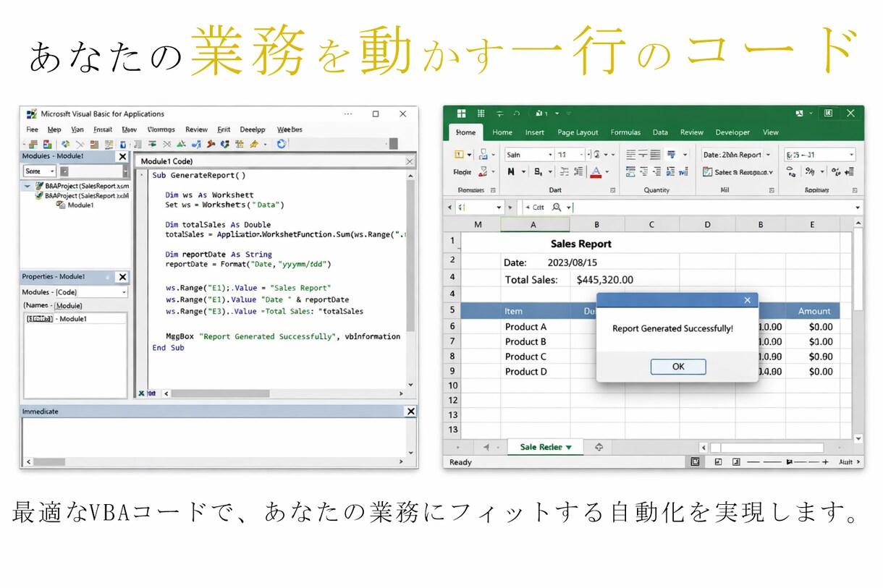This screenshot has width=883, height=588.
Task: Click the zoom in plus icon
Action: [827, 461]
